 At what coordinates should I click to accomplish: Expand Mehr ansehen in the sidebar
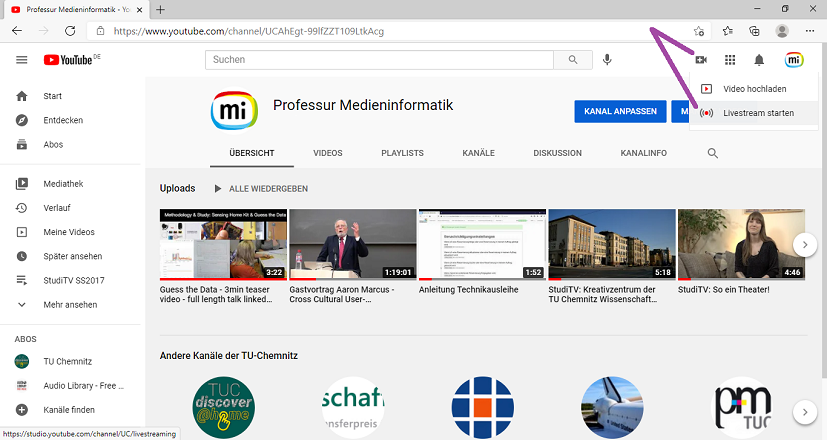tap(70, 305)
